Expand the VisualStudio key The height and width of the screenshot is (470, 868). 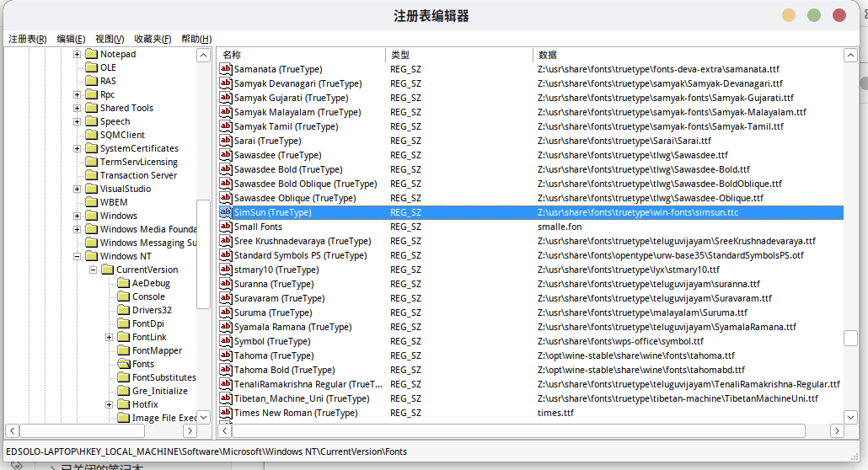point(77,189)
